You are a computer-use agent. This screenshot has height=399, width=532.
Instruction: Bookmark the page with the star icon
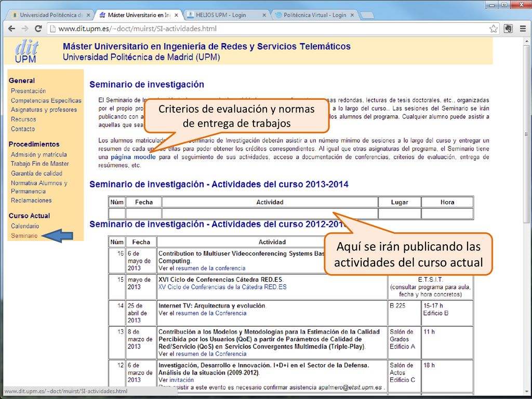(494, 29)
